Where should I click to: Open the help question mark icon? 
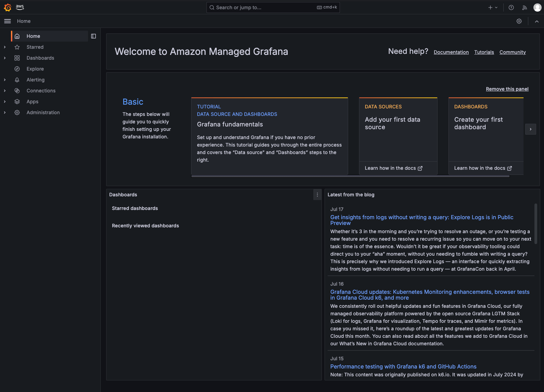point(511,7)
